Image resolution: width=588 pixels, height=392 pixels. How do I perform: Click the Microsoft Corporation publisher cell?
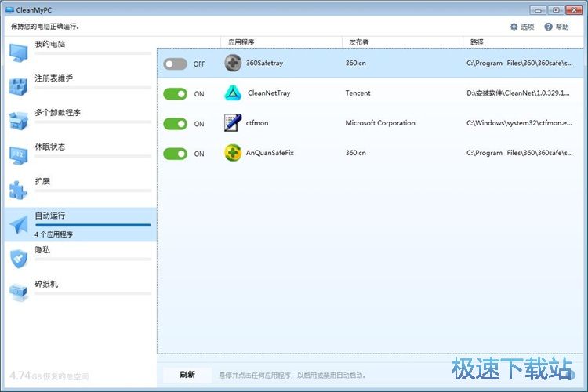coord(380,123)
